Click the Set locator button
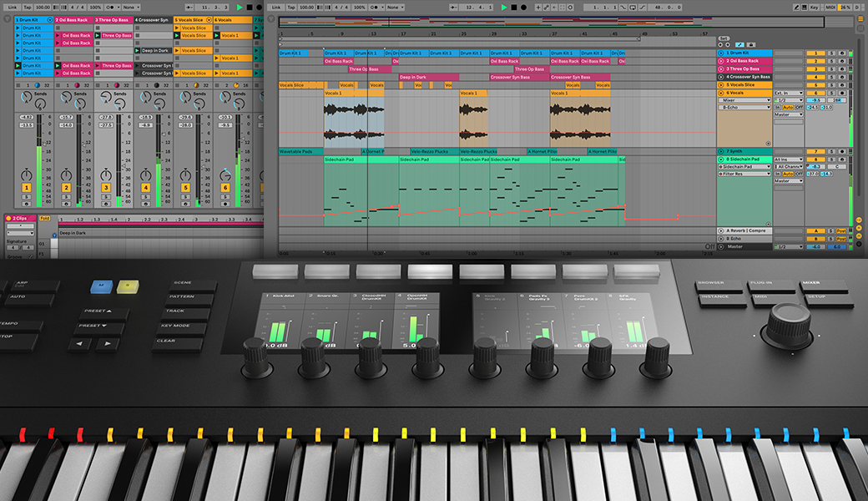 (x=724, y=38)
